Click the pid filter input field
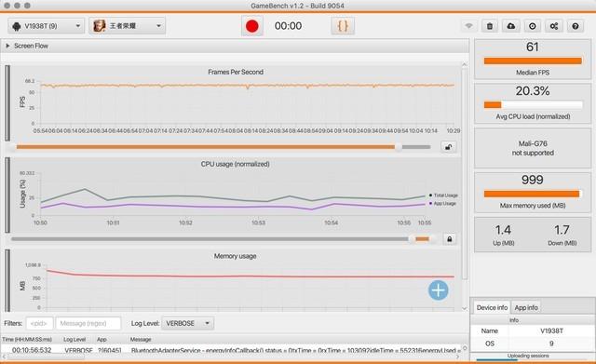Screen dimensions: 596x364 (39, 323)
